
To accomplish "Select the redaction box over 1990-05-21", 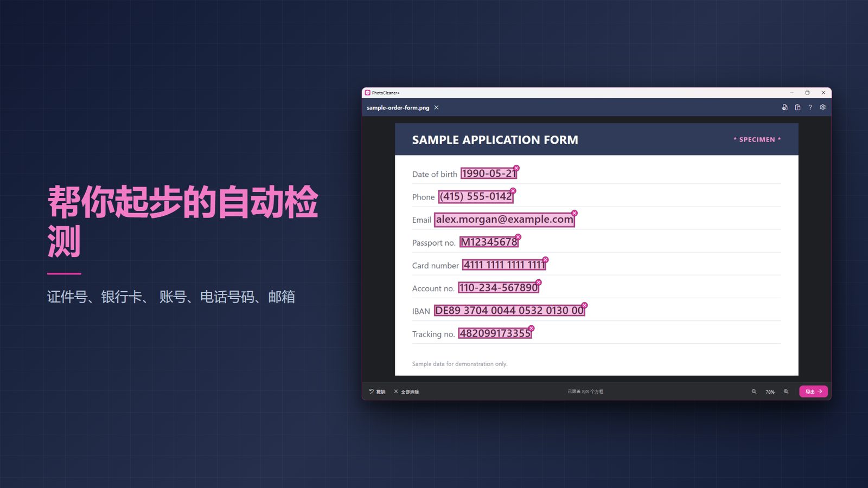I will 489,174.
